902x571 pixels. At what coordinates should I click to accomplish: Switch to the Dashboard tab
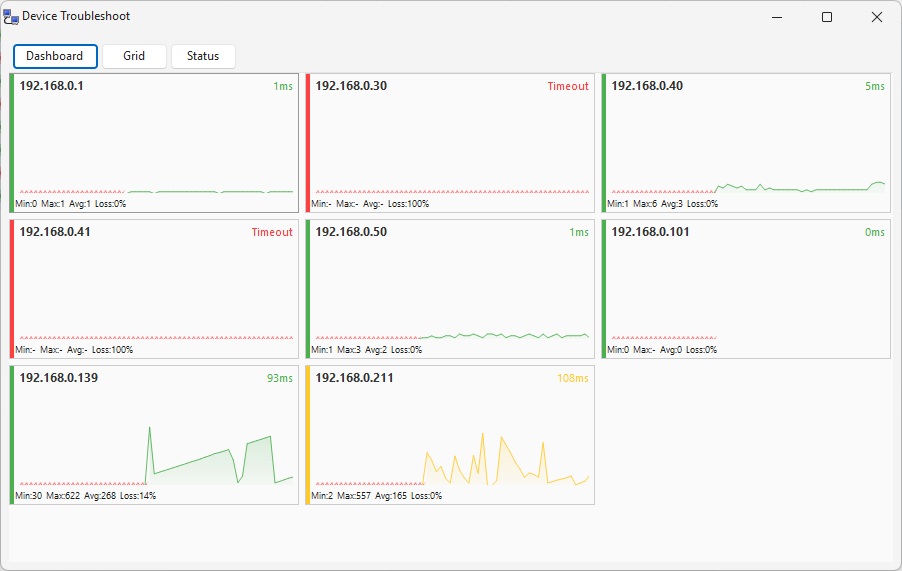pos(55,56)
